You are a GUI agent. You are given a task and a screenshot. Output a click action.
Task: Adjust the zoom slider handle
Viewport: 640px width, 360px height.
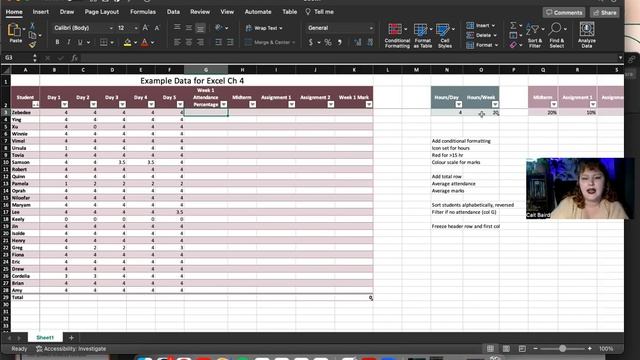562,349
